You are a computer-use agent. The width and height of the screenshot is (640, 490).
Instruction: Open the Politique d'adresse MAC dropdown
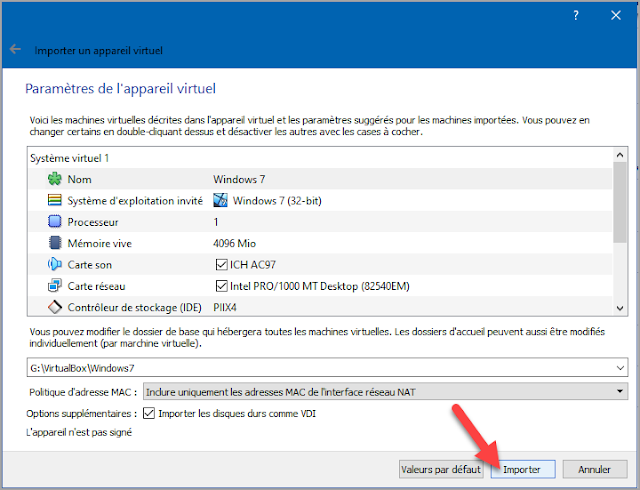385,392
